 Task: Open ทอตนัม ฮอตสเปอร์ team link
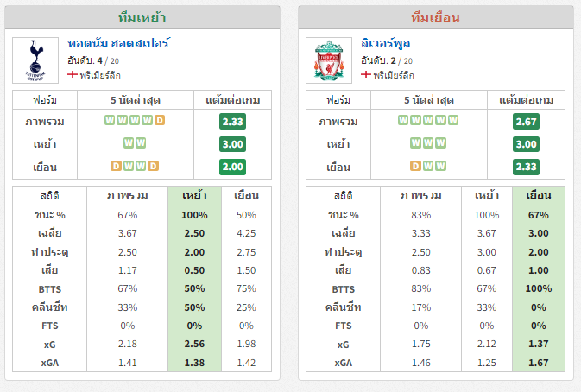click(x=118, y=44)
